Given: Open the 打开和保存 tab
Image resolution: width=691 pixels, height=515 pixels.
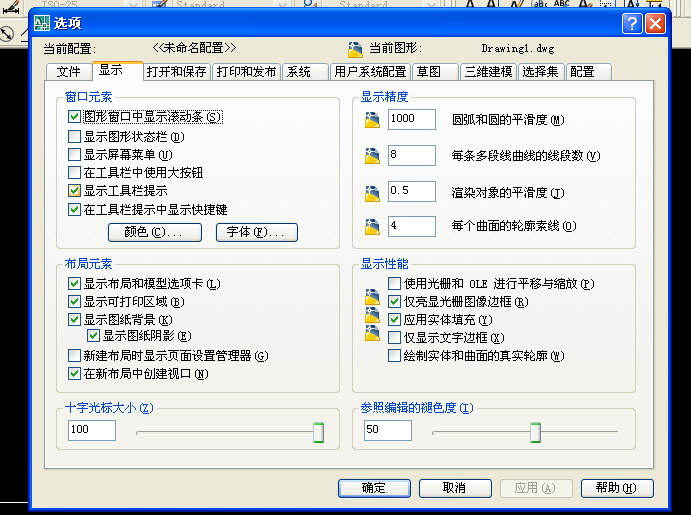Looking at the screenshot, I should point(177,72).
